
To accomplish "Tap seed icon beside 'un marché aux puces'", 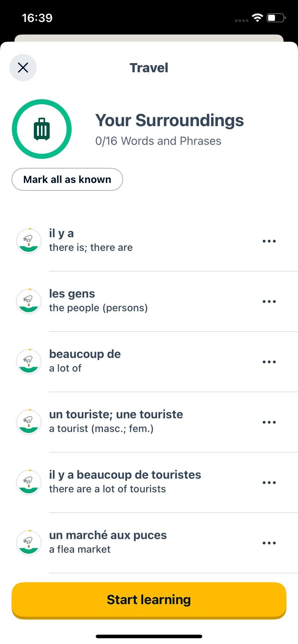I will [29, 543].
